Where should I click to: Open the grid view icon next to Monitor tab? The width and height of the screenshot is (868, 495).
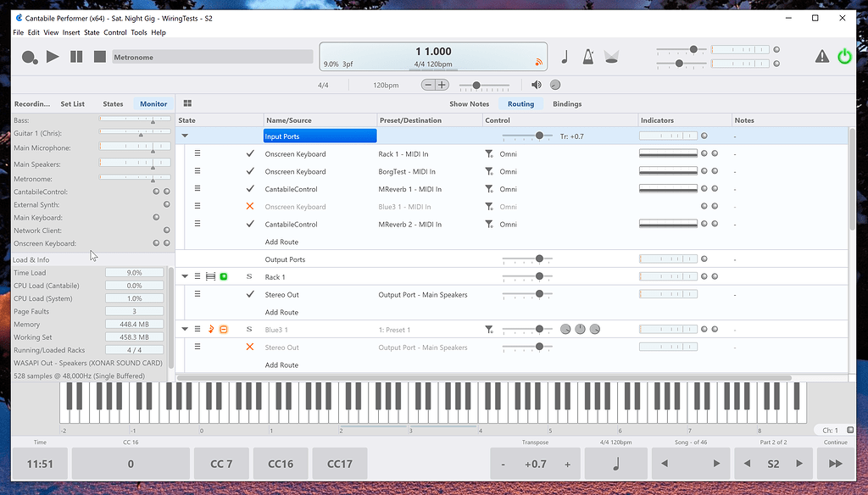click(187, 103)
